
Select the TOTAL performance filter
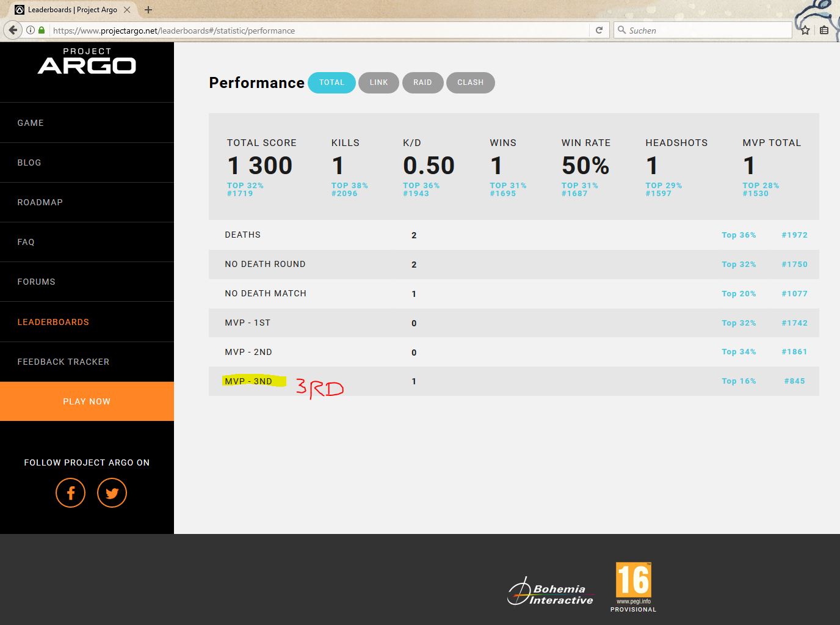pyautogui.click(x=331, y=82)
